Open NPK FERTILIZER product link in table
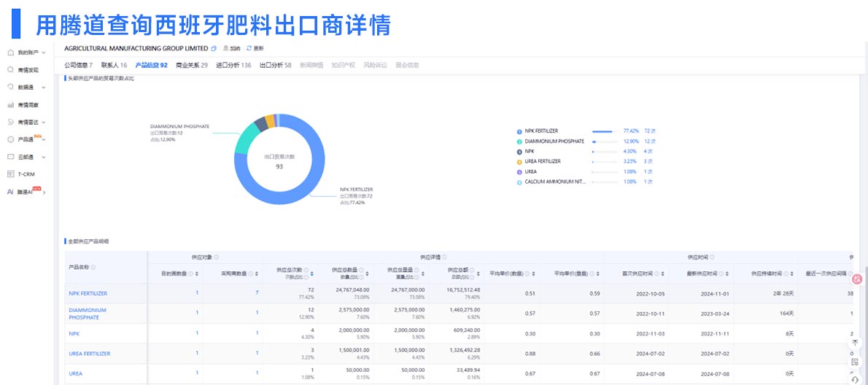868x385 pixels. pyautogui.click(x=88, y=293)
